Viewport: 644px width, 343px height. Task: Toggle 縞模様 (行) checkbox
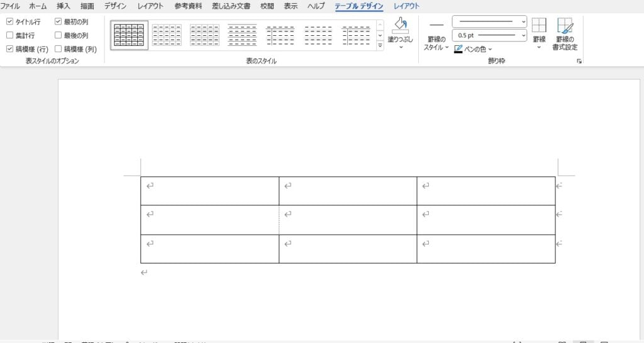click(10, 49)
